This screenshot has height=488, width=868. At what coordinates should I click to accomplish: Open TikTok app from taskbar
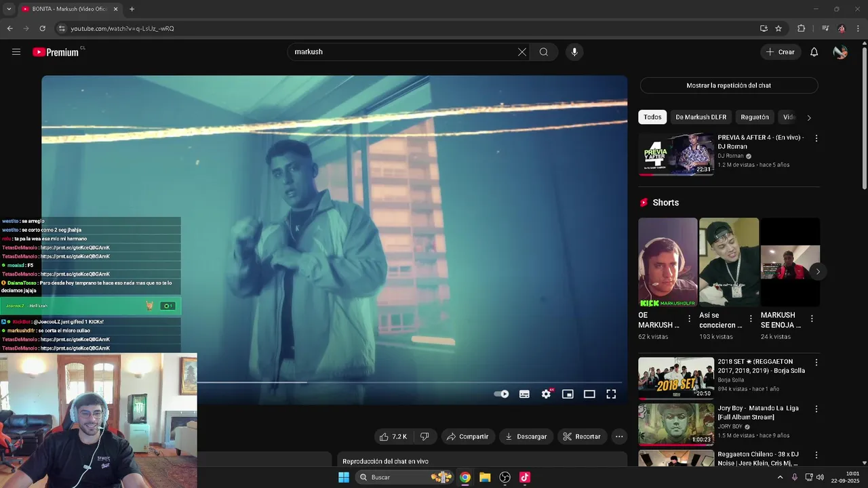(x=524, y=477)
